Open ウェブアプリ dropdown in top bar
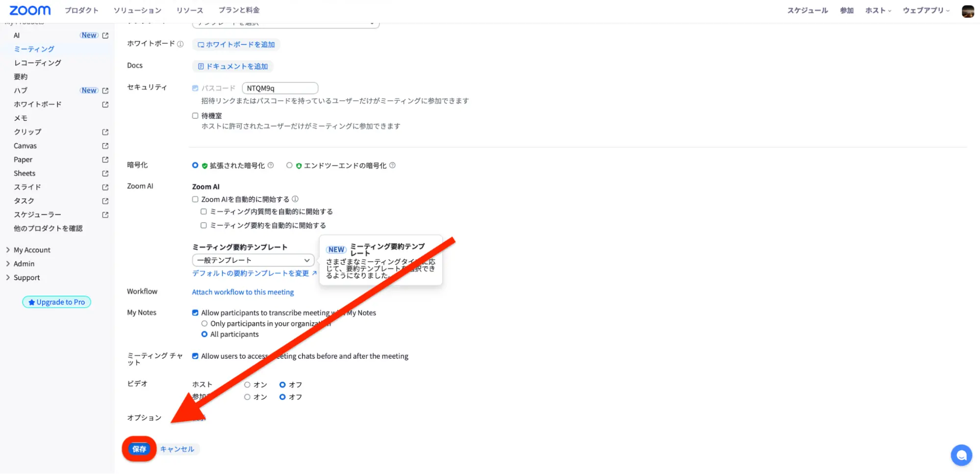Viewport: 980px width, 474px height. 926,10
